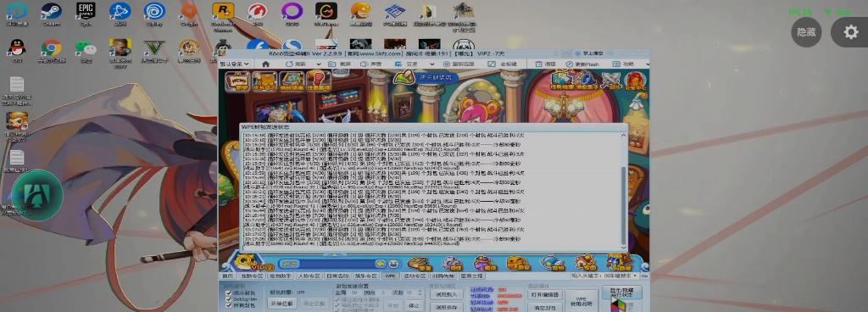This screenshot has height=312, width=868.
Task: Click the screenshot toolbar button
Action: coord(340,64)
